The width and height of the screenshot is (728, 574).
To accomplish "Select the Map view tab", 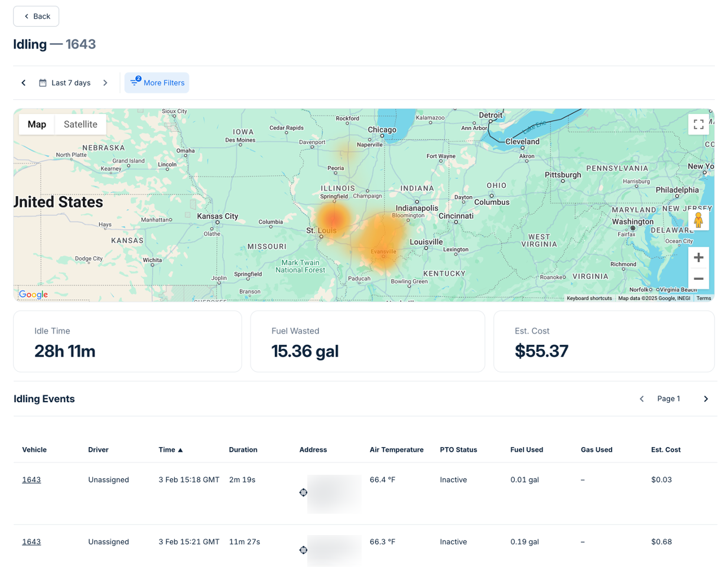I will (37, 124).
